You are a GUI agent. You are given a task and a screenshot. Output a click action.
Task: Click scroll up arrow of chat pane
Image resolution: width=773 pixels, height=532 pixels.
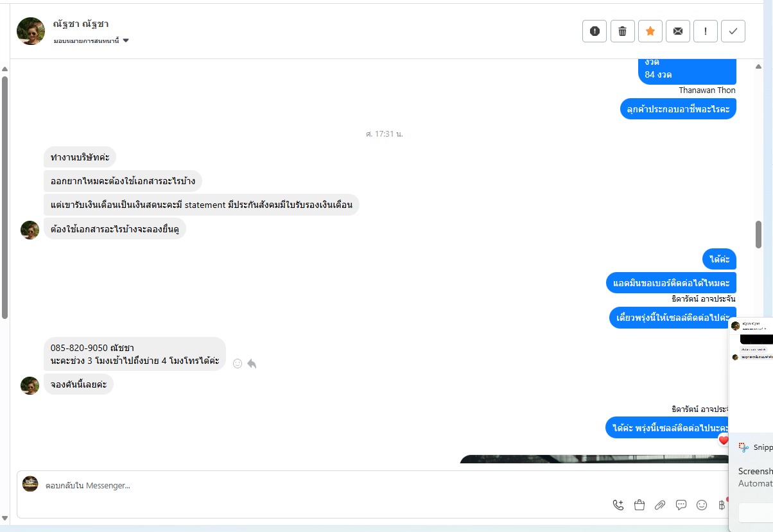pyautogui.click(x=758, y=66)
